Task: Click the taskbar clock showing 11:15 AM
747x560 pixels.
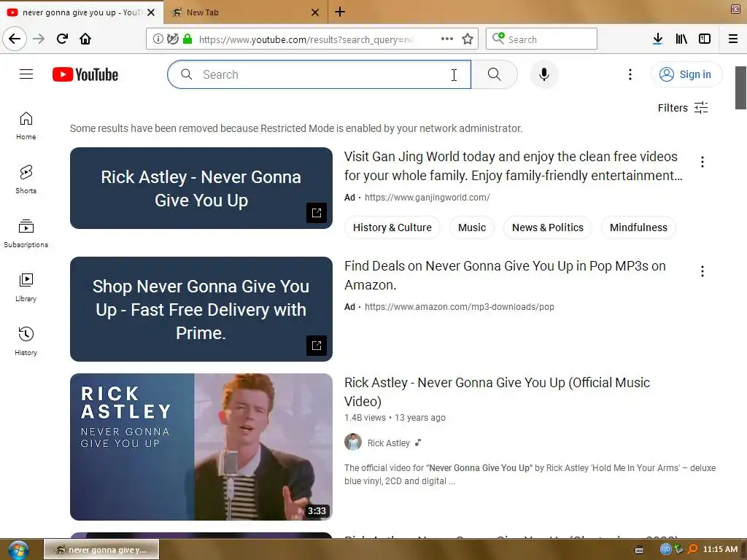Action: tap(720, 549)
